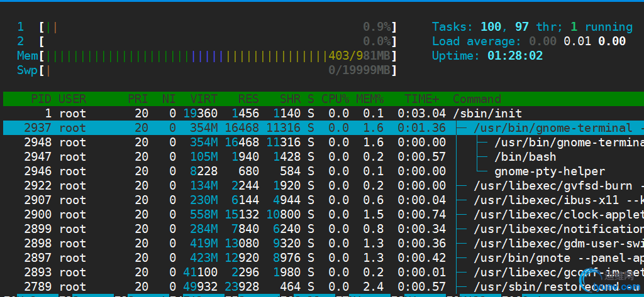644x297 pixels.
Task: Sort by the SHR column header
Action: tap(290, 99)
